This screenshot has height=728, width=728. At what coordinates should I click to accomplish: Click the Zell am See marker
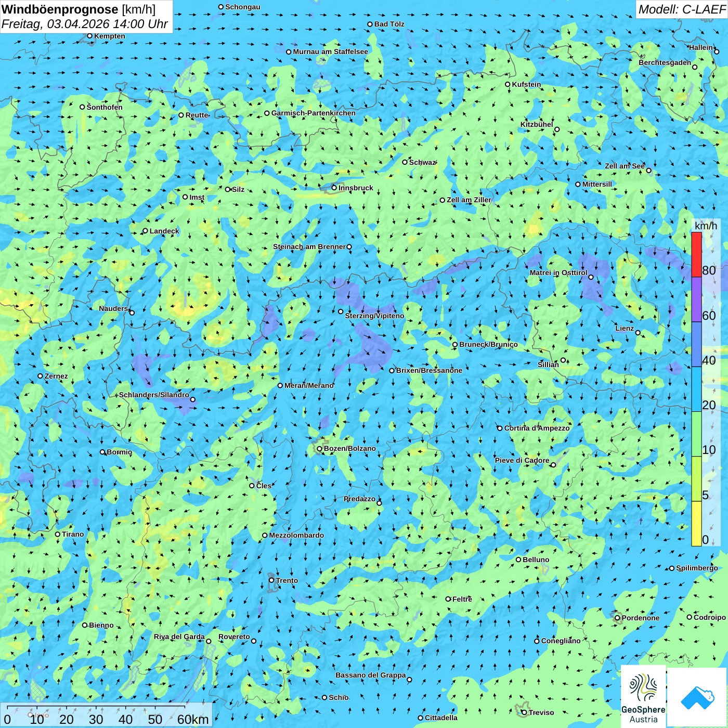(648, 171)
